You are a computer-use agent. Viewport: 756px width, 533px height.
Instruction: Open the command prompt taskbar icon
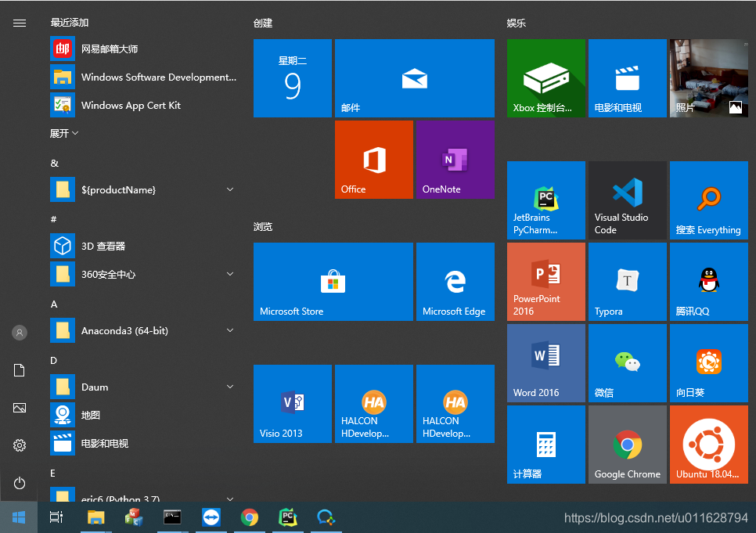(x=172, y=517)
